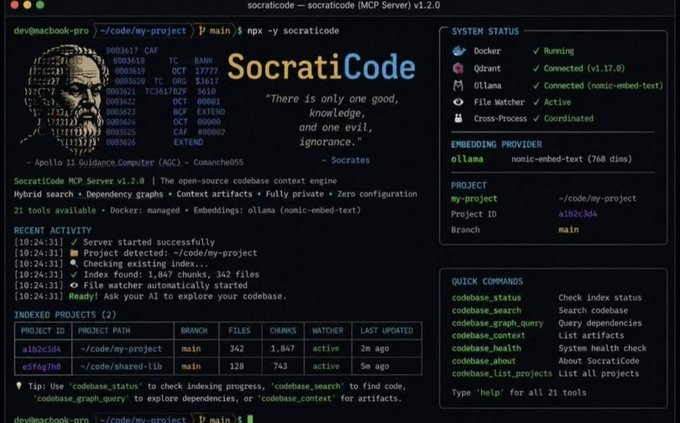
Task: Click the dev@macbook-pro prompt segment at top
Action: [51, 31]
